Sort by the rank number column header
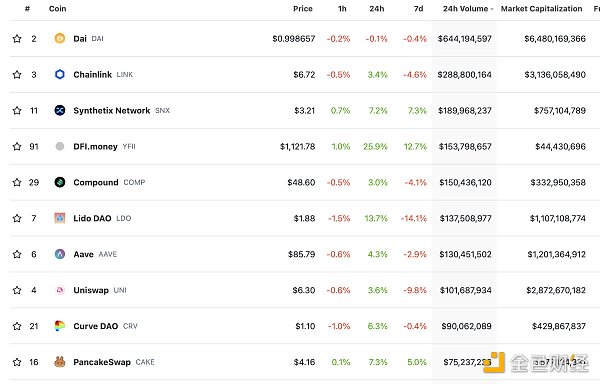600x384 pixels. coord(27,8)
